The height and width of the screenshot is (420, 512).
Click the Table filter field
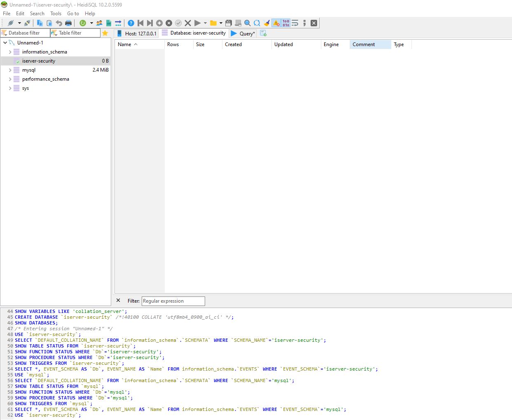(75, 33)
